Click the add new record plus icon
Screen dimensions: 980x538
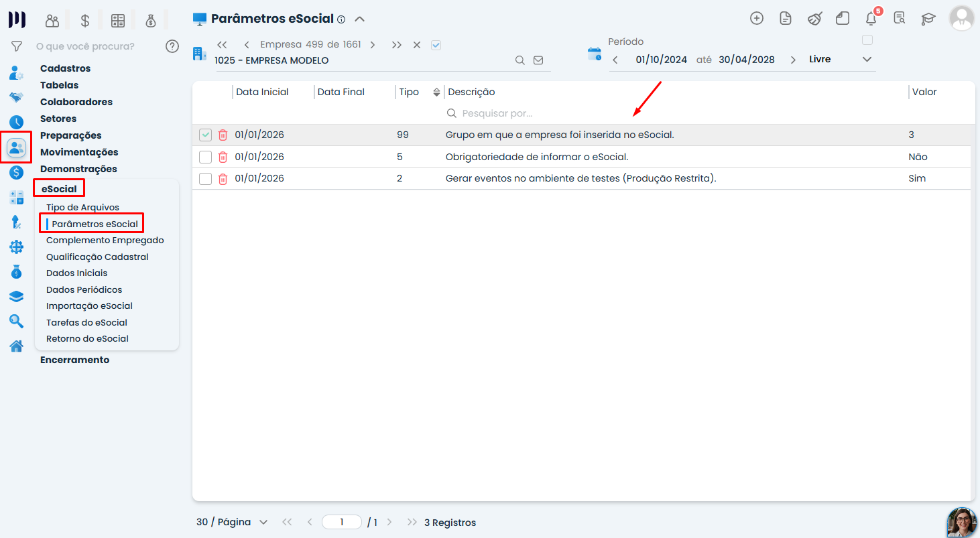pyautogui.click(x=757, y=18)
